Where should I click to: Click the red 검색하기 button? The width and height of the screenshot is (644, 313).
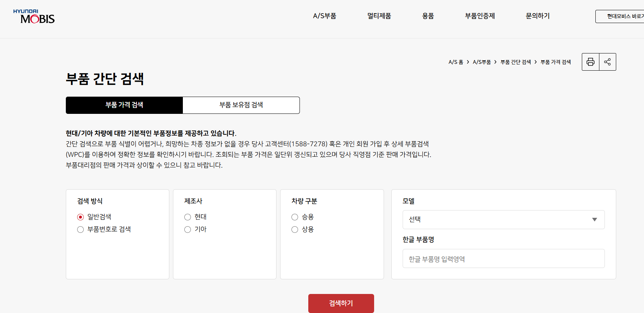(341, 303)
